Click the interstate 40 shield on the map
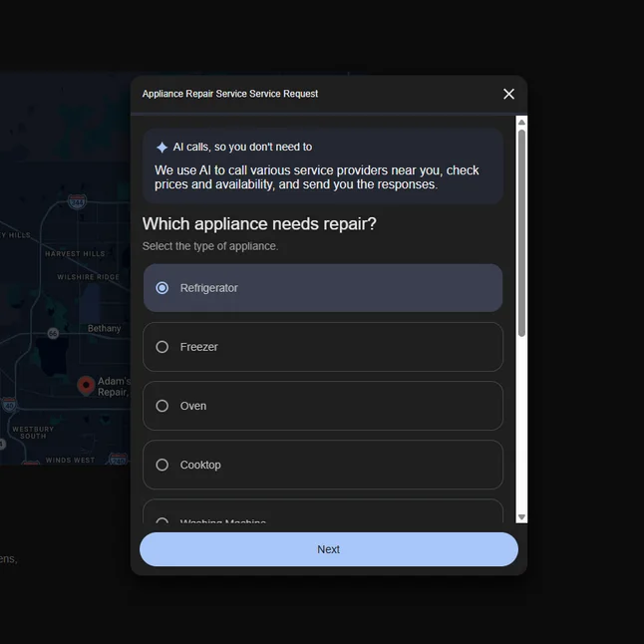The image size is (644, 644). click(9, 405)
